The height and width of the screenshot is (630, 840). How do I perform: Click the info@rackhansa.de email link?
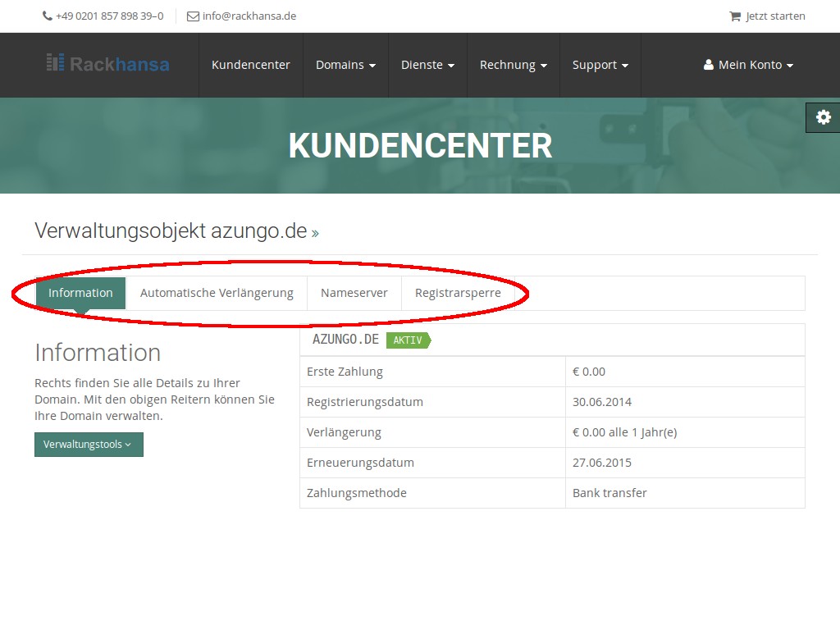[x=249, y=16]
